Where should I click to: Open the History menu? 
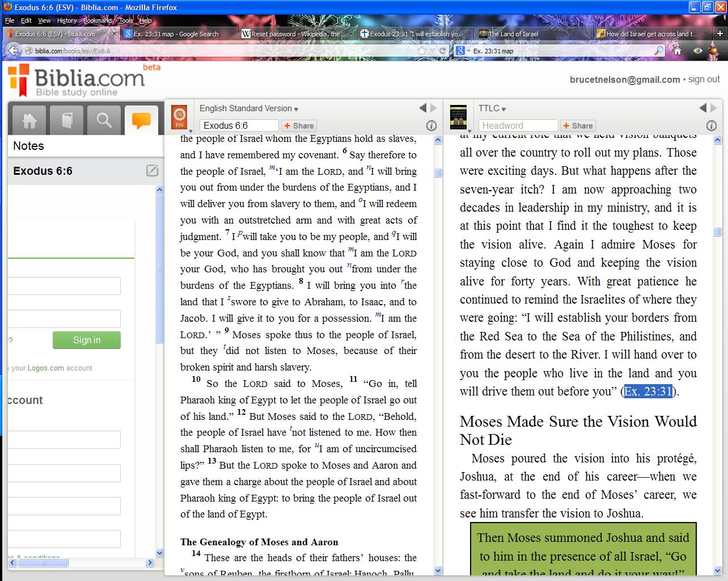(x=67, y=20)
